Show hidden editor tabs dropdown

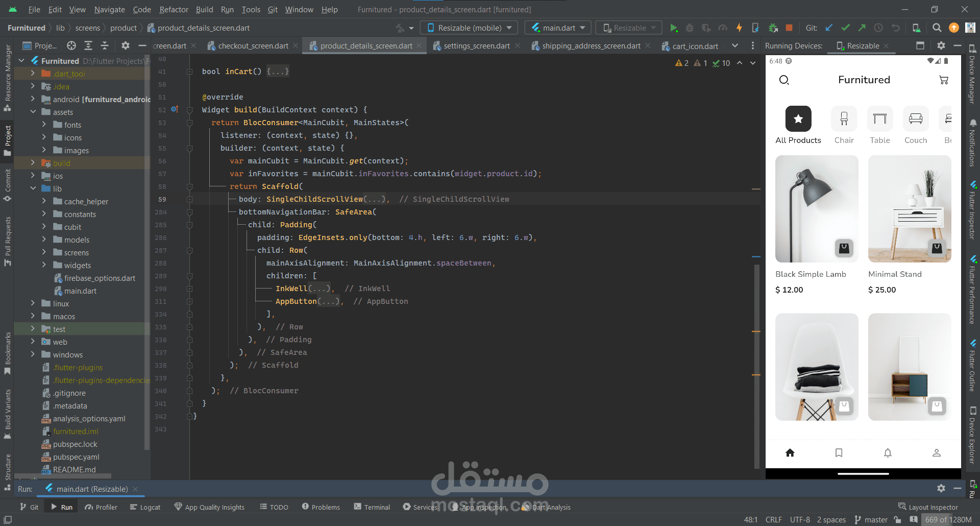735,46
